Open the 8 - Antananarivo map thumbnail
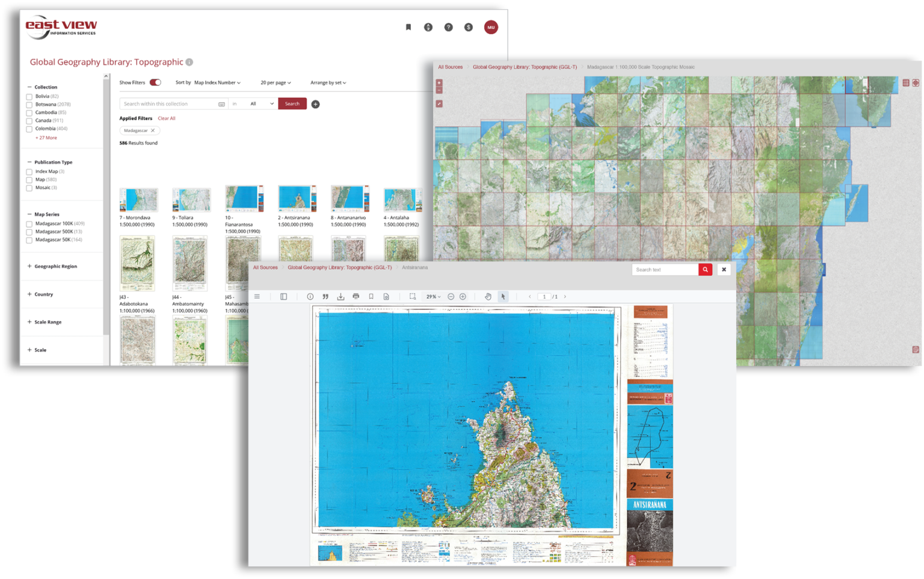 click(350, 199)
